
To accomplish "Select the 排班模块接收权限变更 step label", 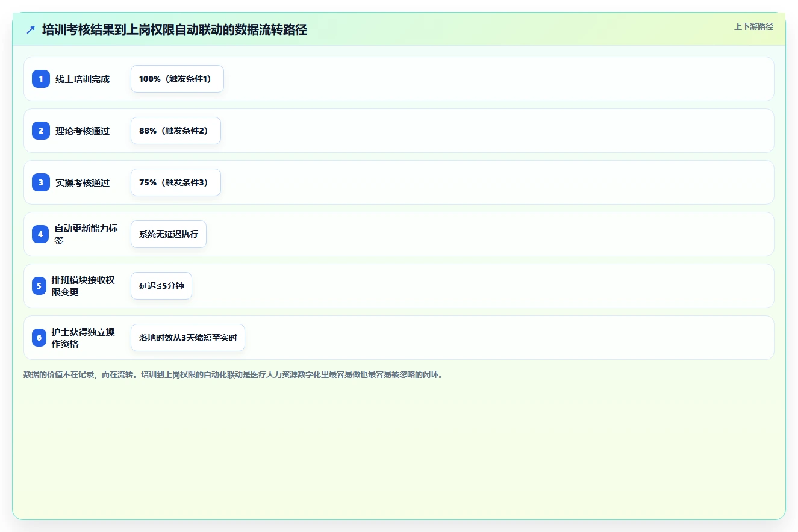I will coord(83,286).
